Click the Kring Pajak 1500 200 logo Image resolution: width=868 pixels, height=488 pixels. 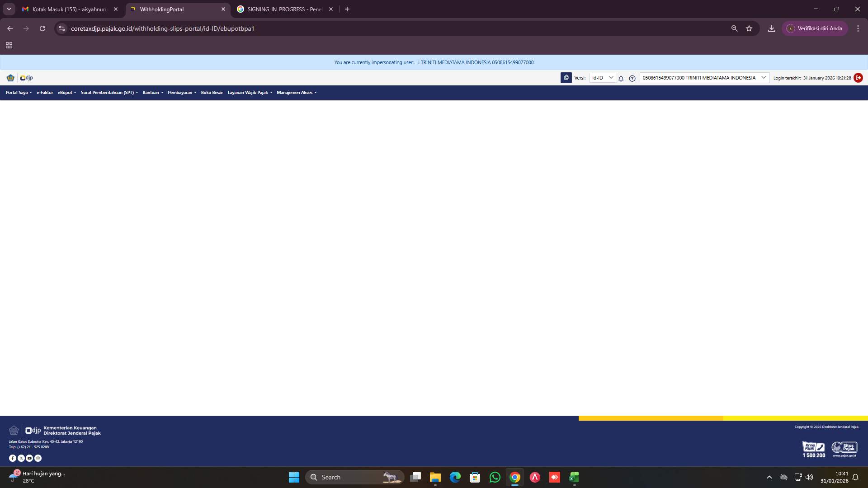point(814,448)
